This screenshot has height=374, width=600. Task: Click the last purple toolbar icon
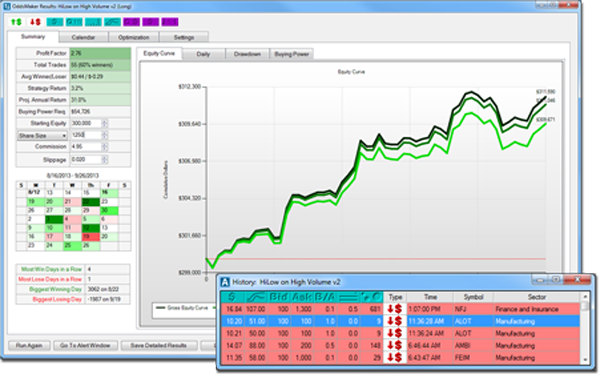click(x=170, y=22)
